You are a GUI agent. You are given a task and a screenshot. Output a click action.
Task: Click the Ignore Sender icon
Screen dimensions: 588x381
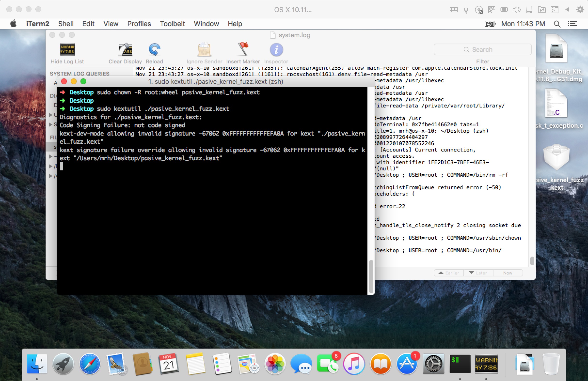(x=204, y=50)
